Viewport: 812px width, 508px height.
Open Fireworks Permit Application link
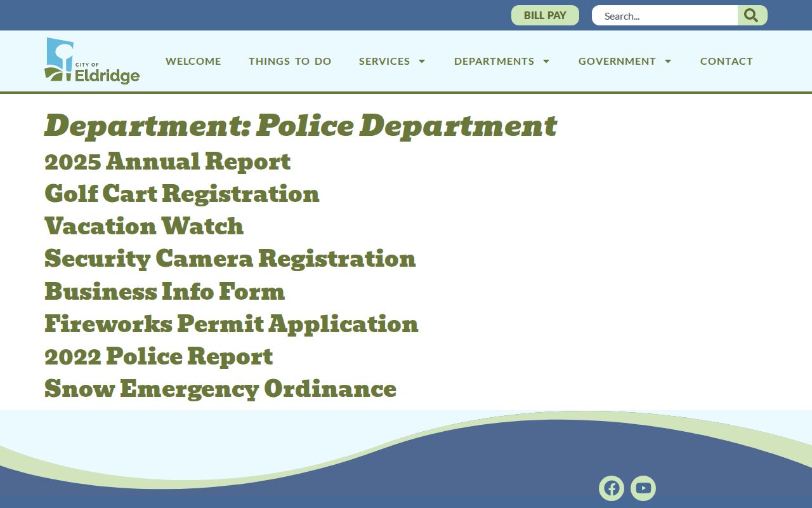(232, 324)
